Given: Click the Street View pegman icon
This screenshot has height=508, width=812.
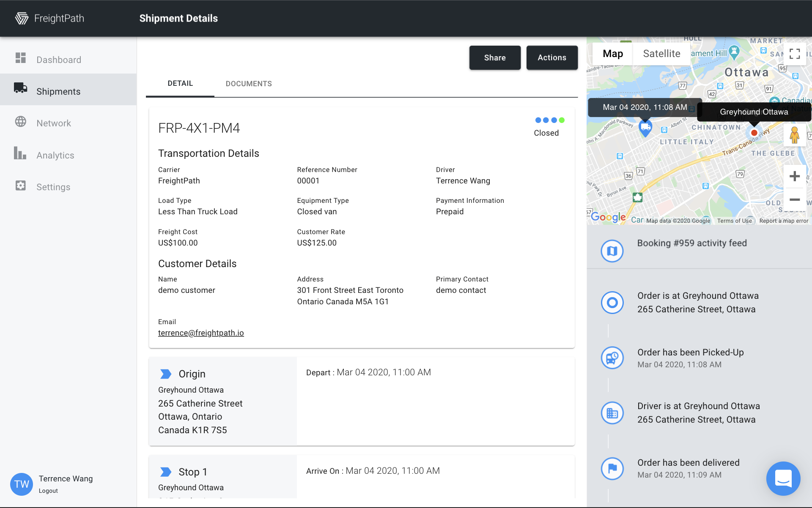Looking at the screenshot, I should point(795,135).
